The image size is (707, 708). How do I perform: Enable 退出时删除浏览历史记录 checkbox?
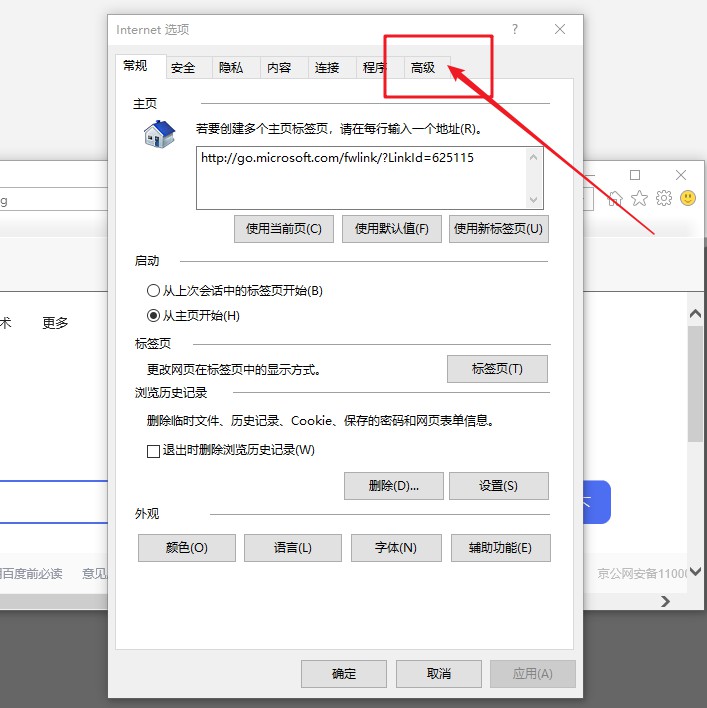tap(154, 451)
